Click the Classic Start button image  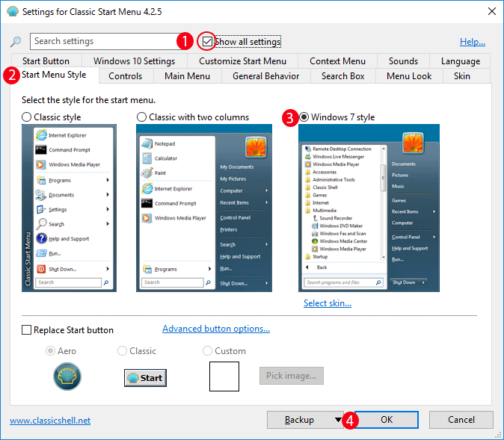click(x=145, y=378)
